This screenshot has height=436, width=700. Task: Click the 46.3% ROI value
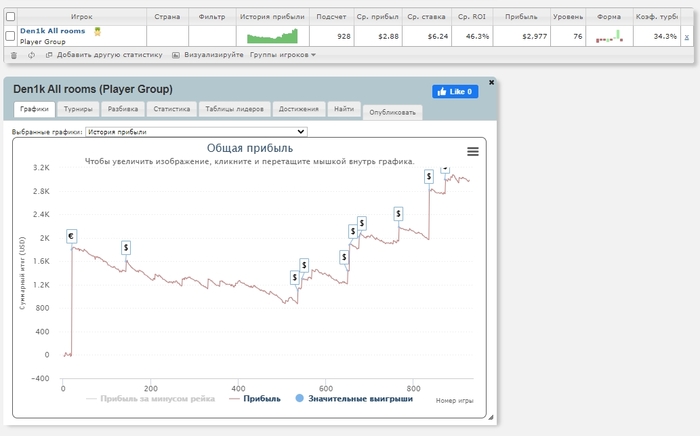[477, 37]
